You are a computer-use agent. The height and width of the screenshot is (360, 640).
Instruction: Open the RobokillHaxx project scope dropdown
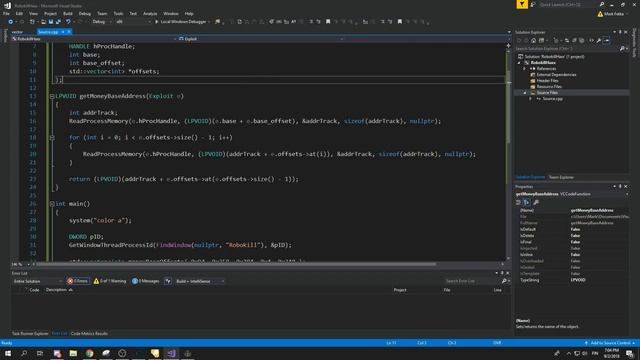coord(94,39)
